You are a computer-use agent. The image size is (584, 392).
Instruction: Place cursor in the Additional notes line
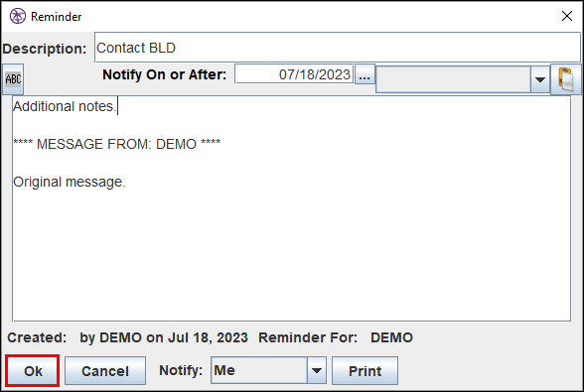tap(65, 106)
